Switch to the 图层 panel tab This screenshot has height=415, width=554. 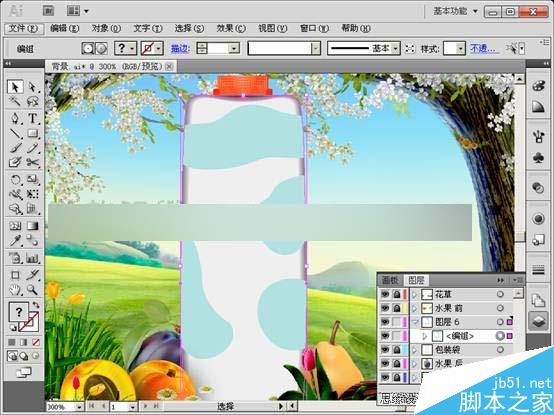pyautogui.click(x=416, y=280)
